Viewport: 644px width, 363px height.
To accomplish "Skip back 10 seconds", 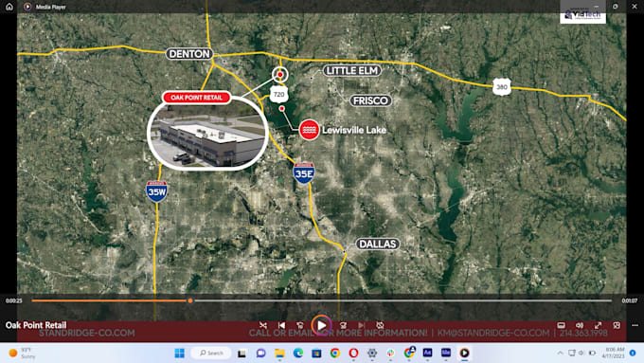I will pyautogui.click(x=300, y=325).
